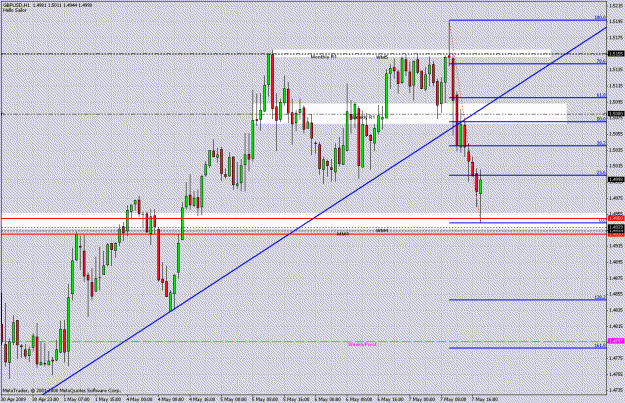The height and width of the screenshot is (403, 625).
Task: Click the black Monthly R1 price tag on the axis
Action: click(616, 53)
